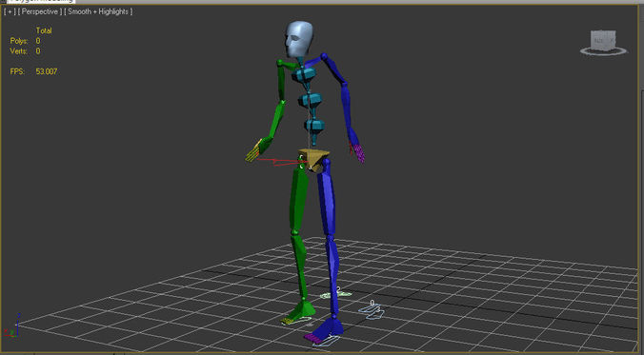Open the [+] viewport general menu
Image resolution: width=644 pixels, height=355 pixels.
coord(9,11)
